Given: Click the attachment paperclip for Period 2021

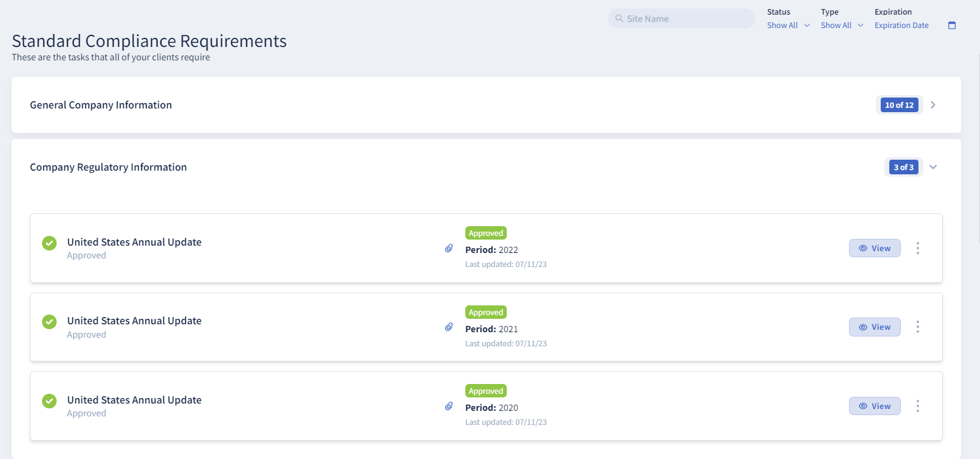Looking at the screenshot, I should point(449,327).
